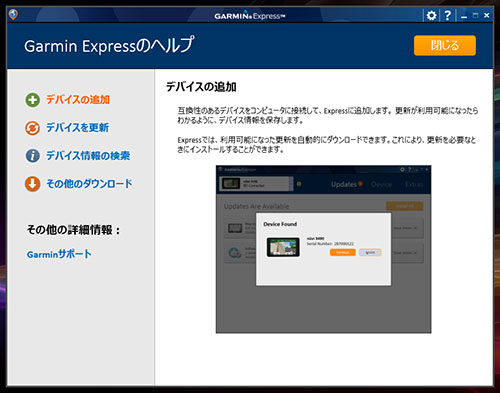This screenshot has height=393, width=500.
Task: Click the blue info device-information icon
Action: 32,156
